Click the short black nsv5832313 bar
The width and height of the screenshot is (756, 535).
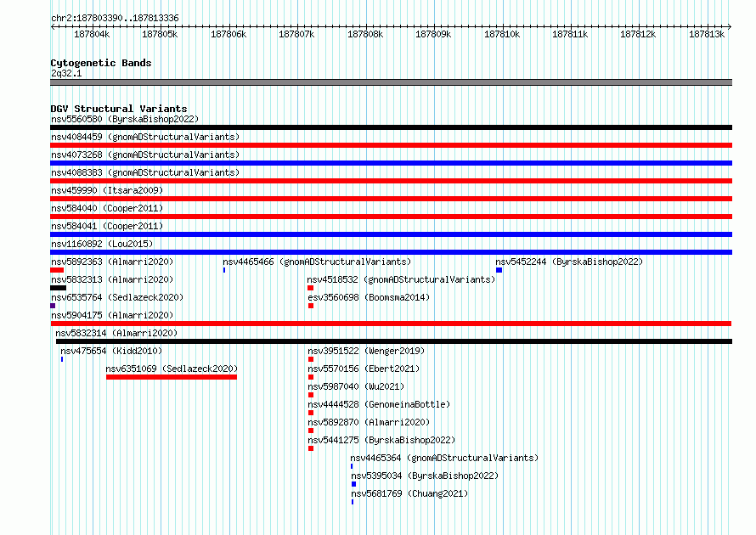59,288
